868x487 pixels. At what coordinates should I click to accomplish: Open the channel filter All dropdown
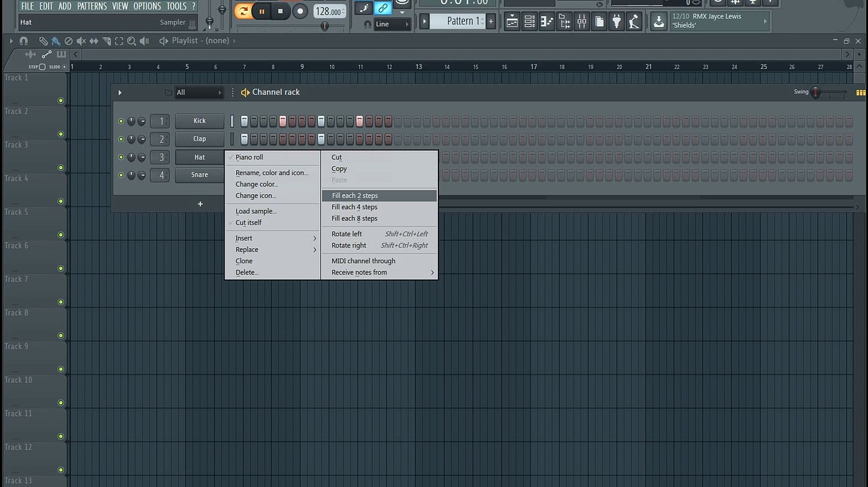[199, 92]
